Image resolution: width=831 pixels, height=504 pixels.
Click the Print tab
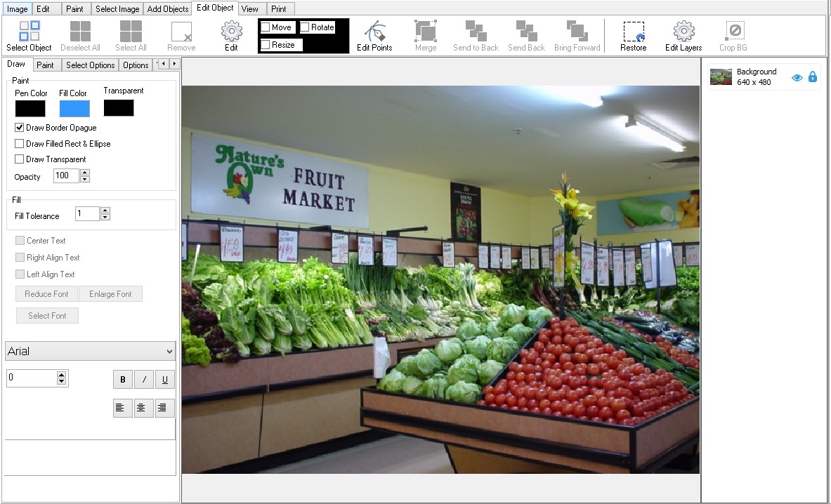point(279,9)
